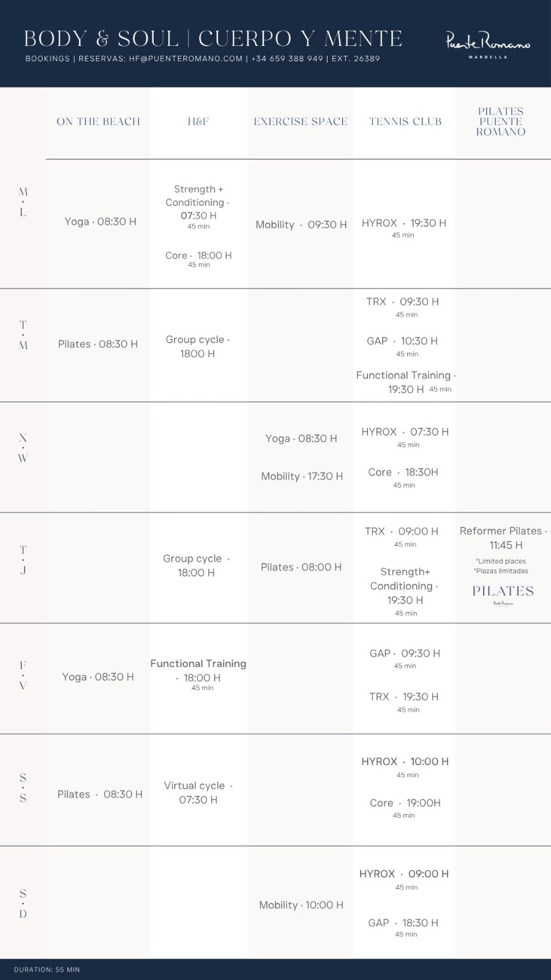The height and width of the screenshot is (980, 551).
Task: Select the TENNIS CLUB column header
Action: click(x=405, y=121)
